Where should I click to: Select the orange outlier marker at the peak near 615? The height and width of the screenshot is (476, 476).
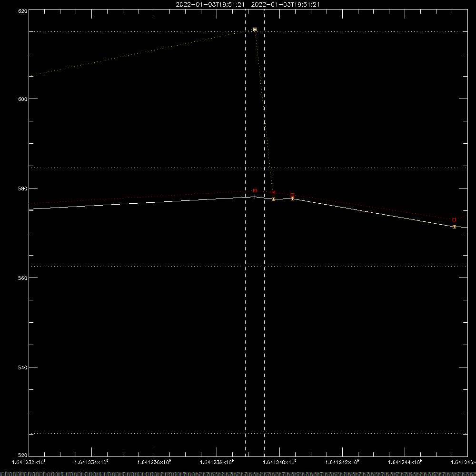pyautogui.click(x=255, y=30)
